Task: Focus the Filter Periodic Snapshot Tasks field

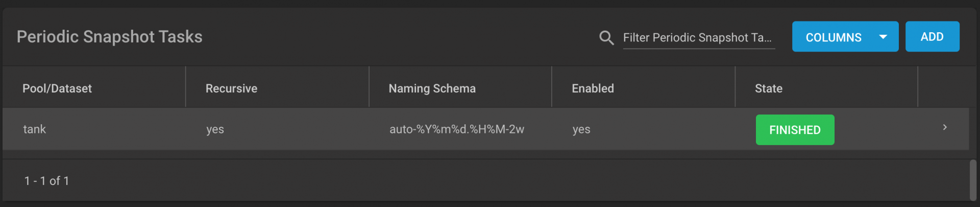Action: (699, 37)
